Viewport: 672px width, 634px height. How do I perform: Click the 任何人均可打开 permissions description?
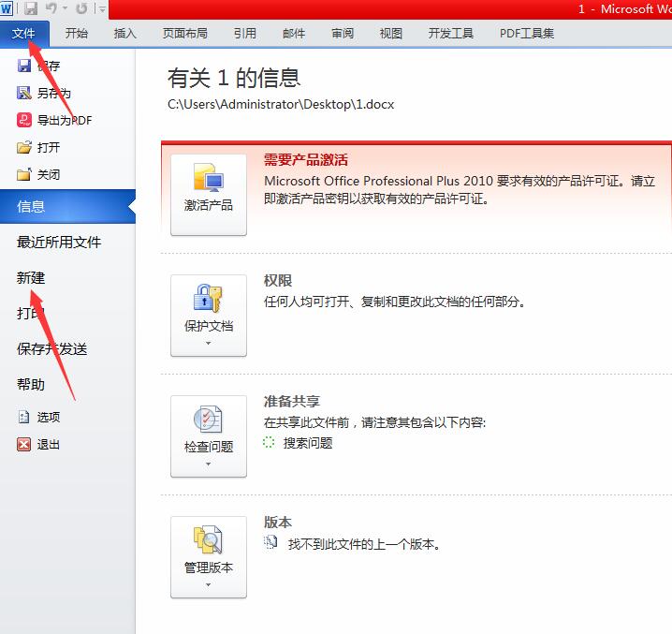coord(394,302)
